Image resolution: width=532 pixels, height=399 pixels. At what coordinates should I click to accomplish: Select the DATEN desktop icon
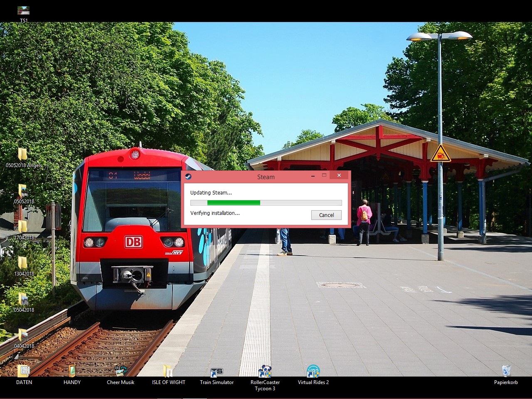click(x=24, y=371)
